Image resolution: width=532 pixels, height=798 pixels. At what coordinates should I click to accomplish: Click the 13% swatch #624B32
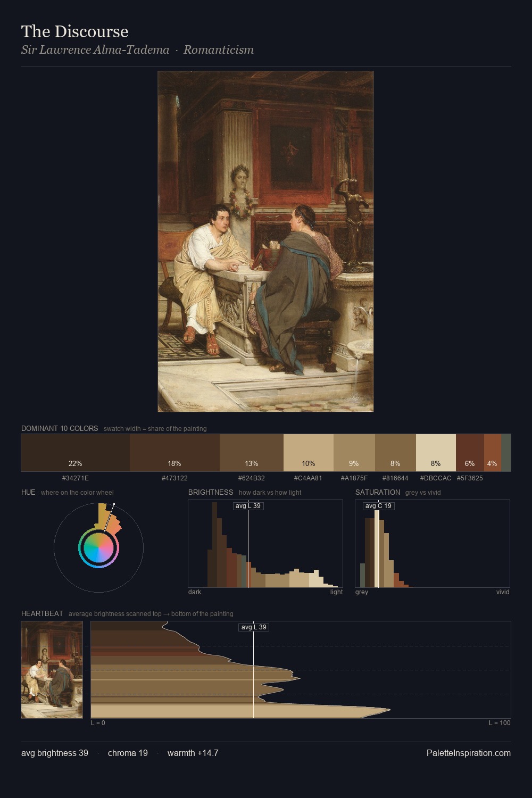coord(252,453)
